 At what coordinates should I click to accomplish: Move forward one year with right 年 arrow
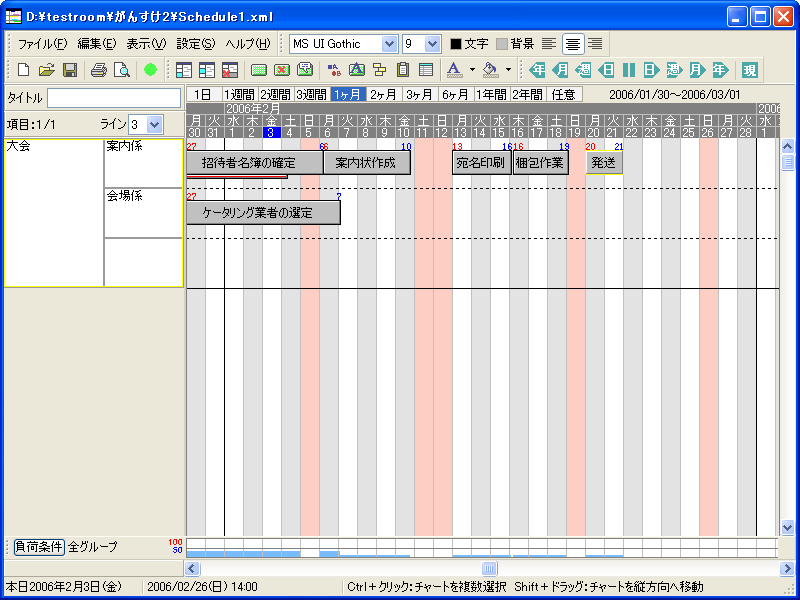click(720, 70)
